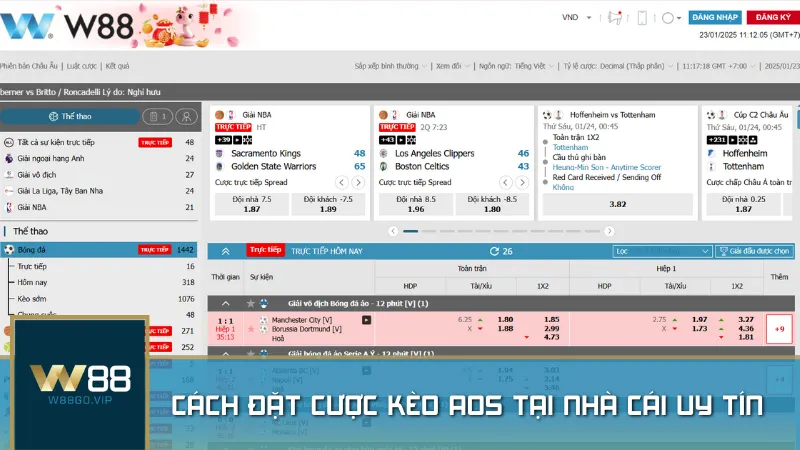Open the bet slip icon showing 1
This screenshot has height=450, width=800.
point(158,116)
